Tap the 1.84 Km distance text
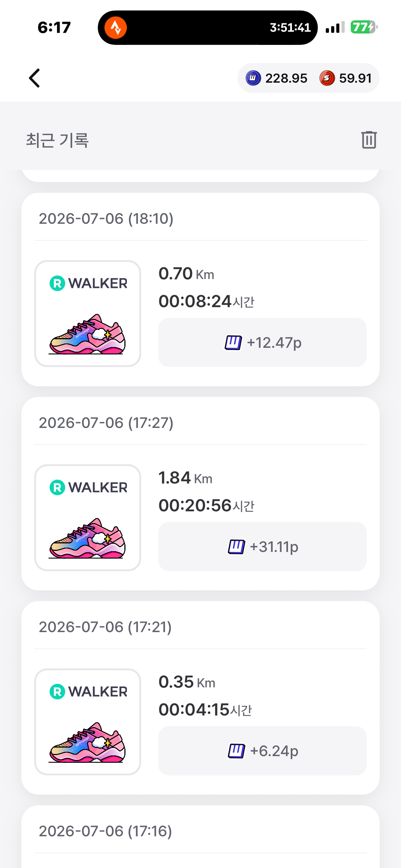The height and width of the screenshot is (868, 401). click(x=185, y=478)
